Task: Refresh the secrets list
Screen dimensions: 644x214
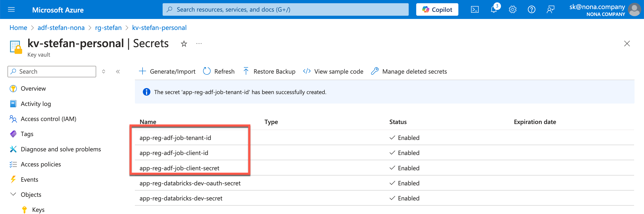Action: tap(219, 71)
